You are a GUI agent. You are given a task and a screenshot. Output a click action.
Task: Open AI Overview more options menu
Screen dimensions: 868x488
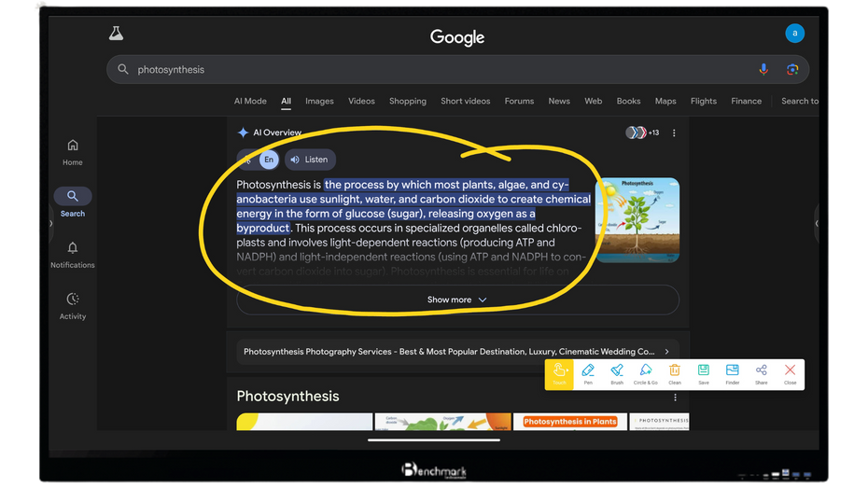click(674, 132)
